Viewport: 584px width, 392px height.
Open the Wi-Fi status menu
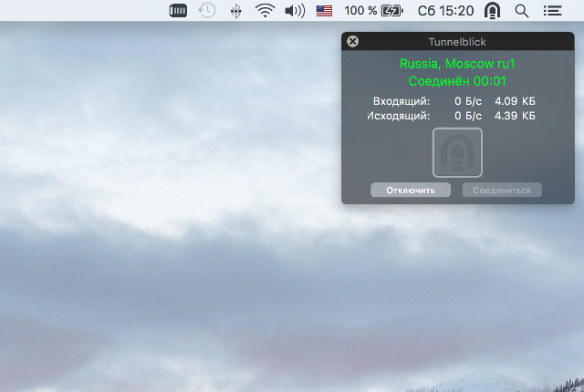265,10
